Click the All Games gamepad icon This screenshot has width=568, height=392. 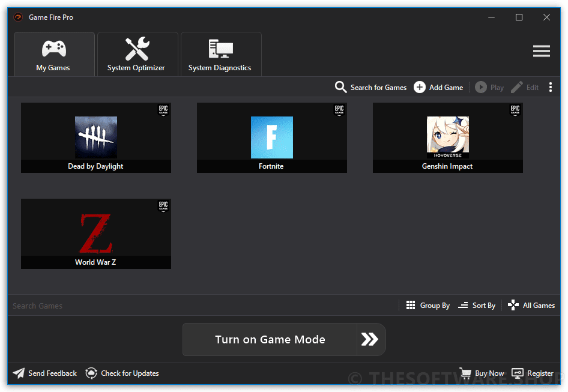point(513,305)
